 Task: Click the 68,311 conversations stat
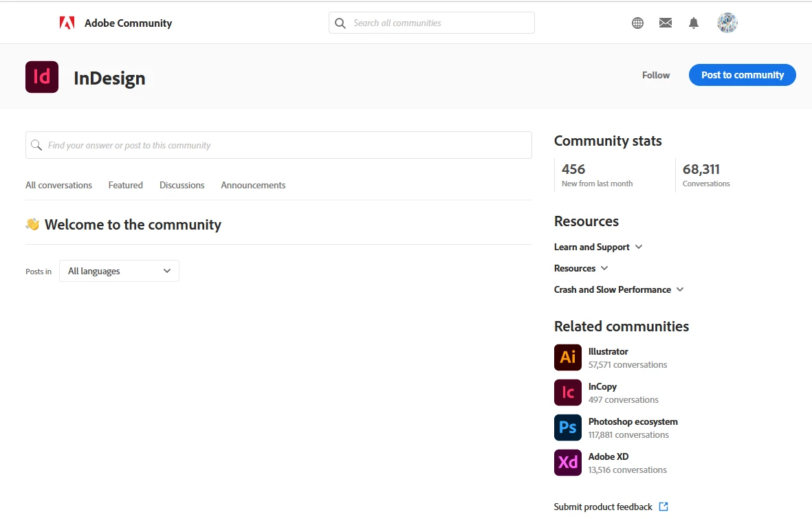click(706, 175)
